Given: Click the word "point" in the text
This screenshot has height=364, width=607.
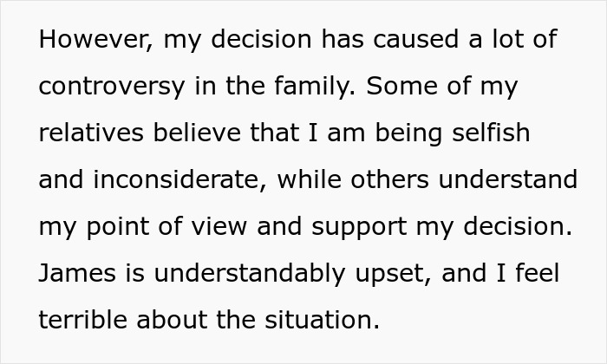Looking at the screenshot, I should point(114,227).
